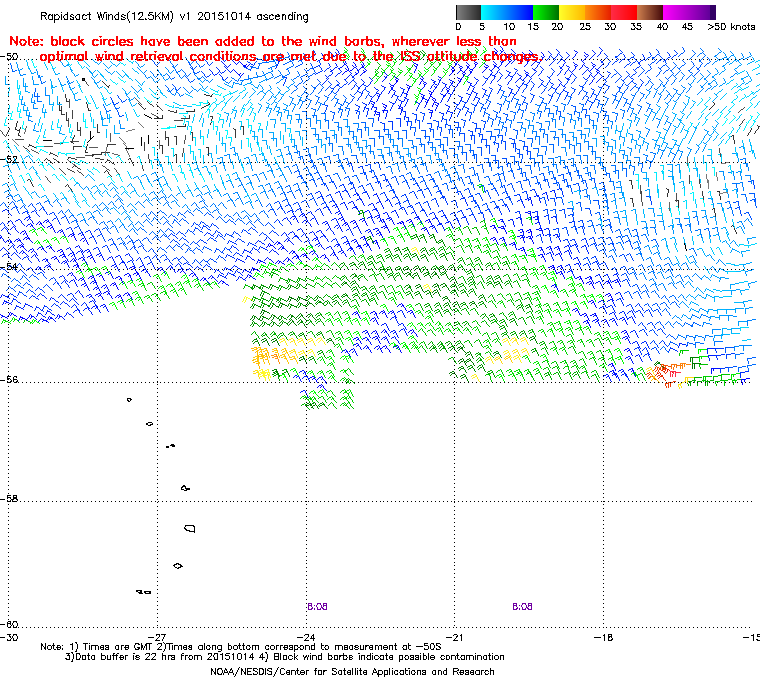The height and width of the screenshot is (688, 760).
Task: Click the 8:08 time marker between -21 and -18
Action: tap(522, 607)
